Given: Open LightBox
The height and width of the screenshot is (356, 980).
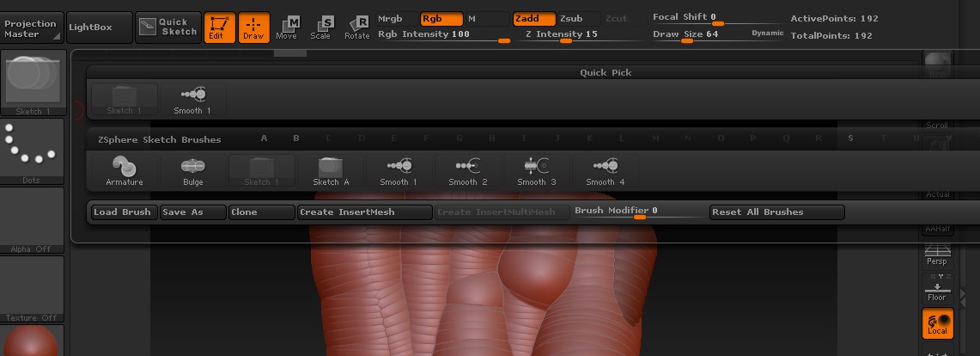Looking at the screenshot, I should coord(100,28).
